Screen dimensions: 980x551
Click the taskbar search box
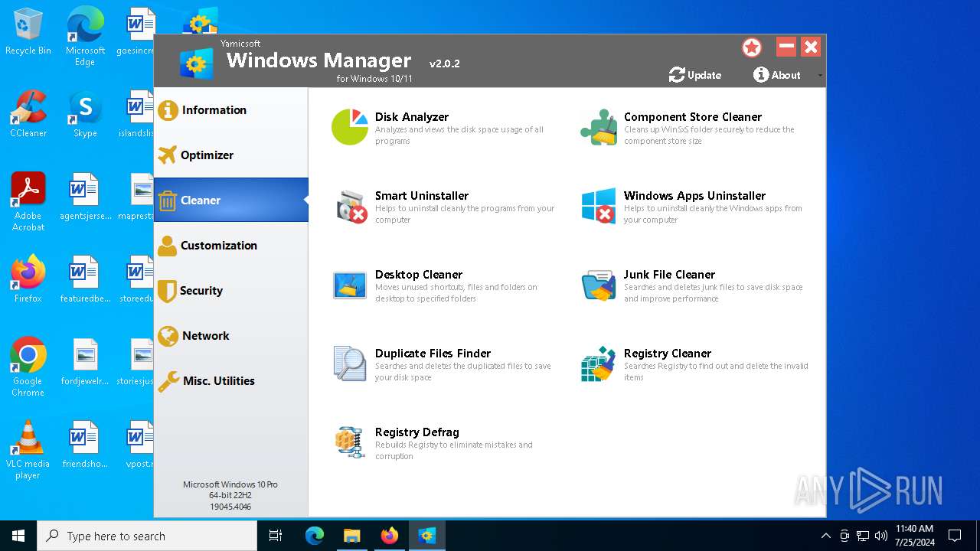point(147,536)
